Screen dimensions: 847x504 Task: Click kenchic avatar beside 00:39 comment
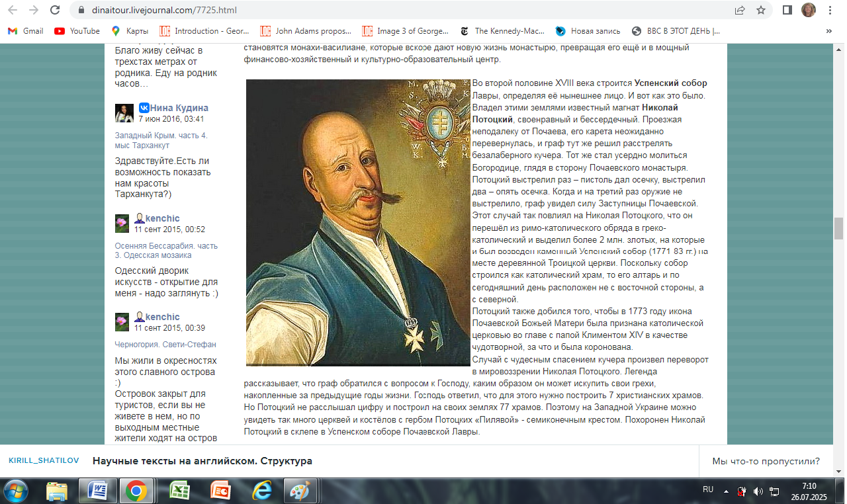[x=122, y=321]
